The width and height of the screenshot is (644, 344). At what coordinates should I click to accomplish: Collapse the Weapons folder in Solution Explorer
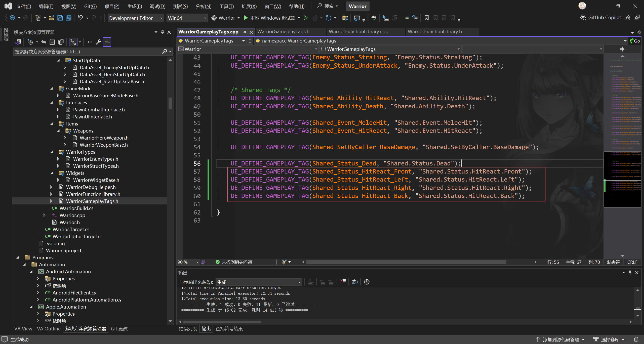pyautogui.click(x=59, y=131)
